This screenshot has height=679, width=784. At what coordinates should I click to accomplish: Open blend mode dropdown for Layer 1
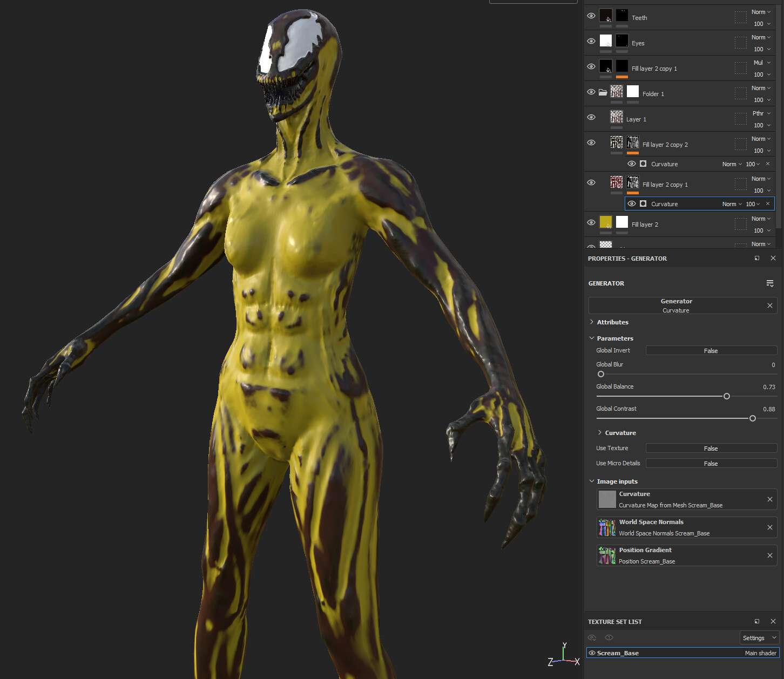[761, 114]
